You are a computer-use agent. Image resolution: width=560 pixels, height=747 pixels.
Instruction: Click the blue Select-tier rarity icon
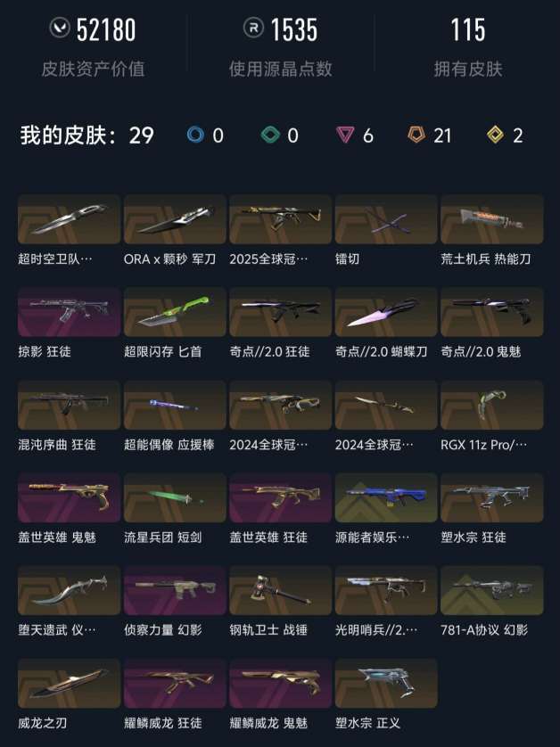pos(195,135)
